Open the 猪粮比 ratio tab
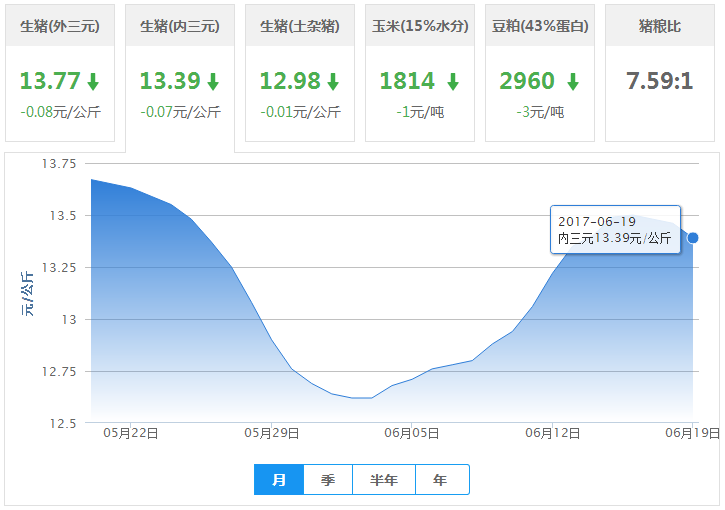The height and width of the screenshot is (510, 725). tap(660, 26)
